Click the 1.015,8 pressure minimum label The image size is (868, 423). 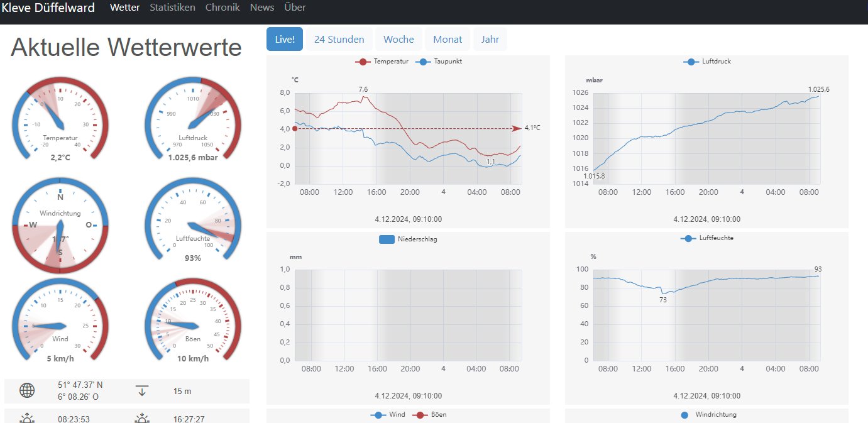594,176
